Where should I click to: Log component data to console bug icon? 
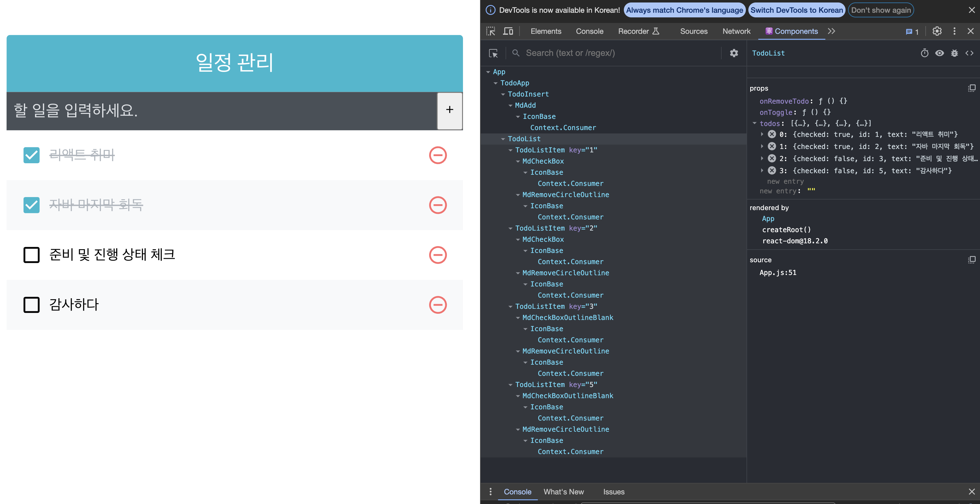pos(954,53)
